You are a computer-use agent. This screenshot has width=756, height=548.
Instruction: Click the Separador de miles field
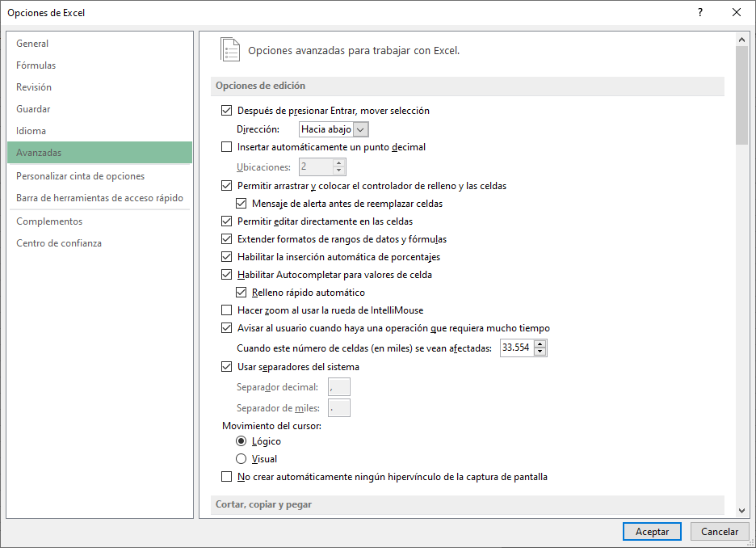tap(339, 408)
